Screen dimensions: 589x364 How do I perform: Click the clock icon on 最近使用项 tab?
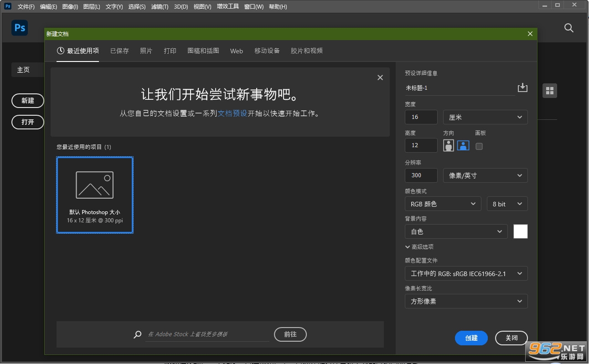pos(61,51)
